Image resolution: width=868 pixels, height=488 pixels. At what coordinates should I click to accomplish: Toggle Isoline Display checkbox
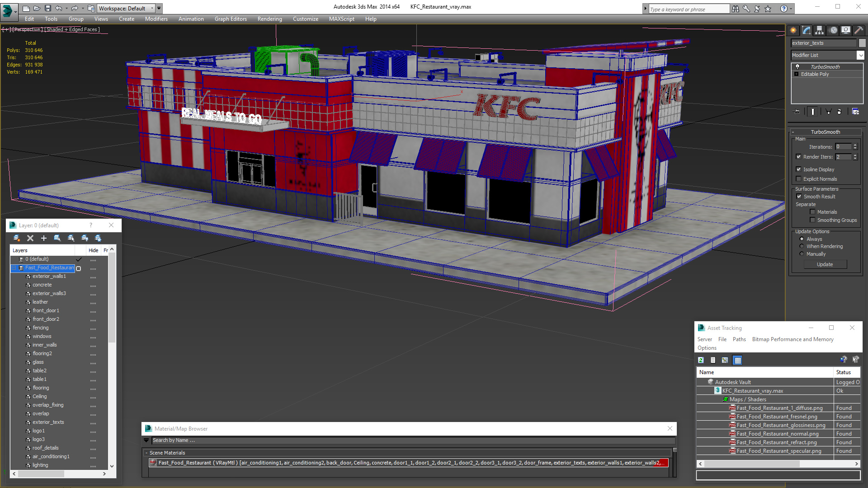799,169
